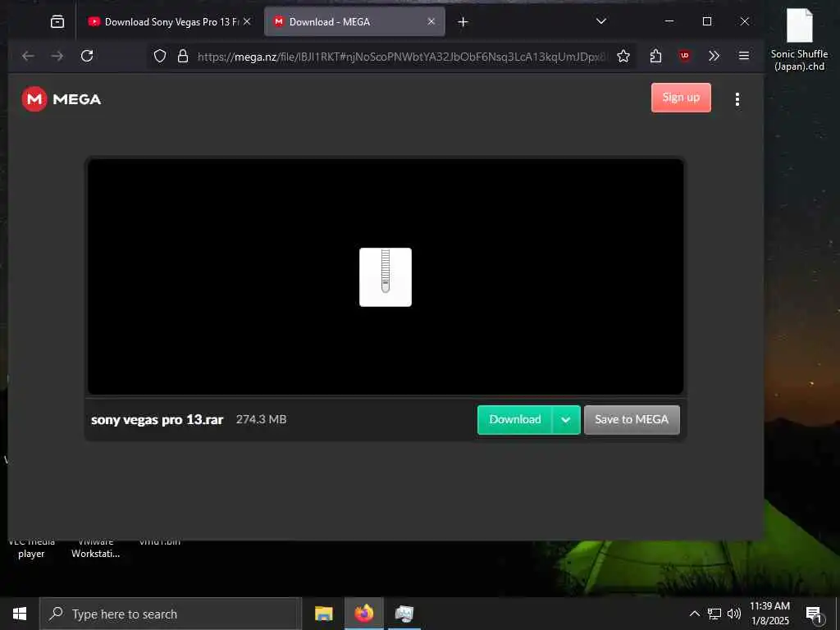840x630 pixels.
Task: Open Sonic Shuffle (Japan).chd desktop file
Action: pos(799,40)
